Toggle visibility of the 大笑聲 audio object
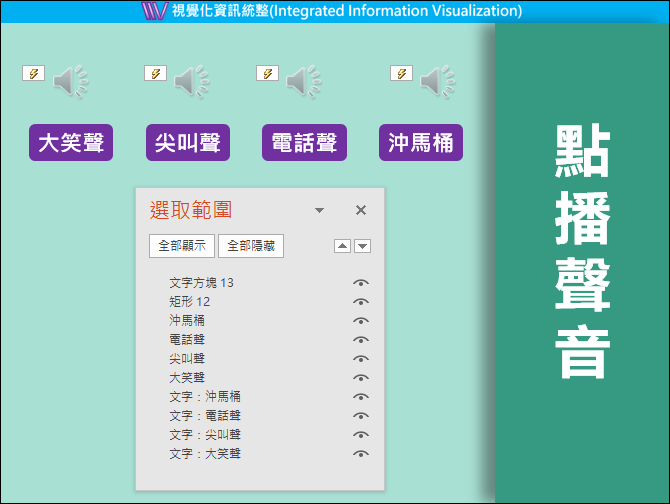The height and width of the screenshot is (504, 670). pos(361,378)
